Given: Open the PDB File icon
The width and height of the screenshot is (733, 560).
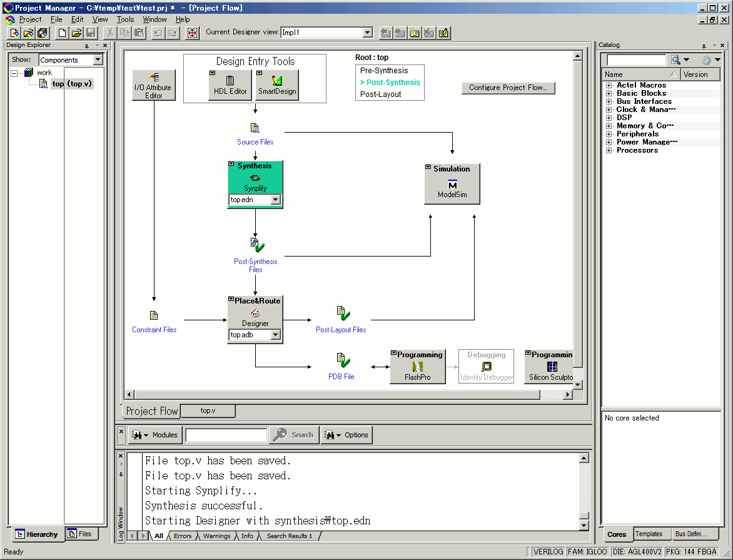Looking at the screenshot, I should 343,360.
